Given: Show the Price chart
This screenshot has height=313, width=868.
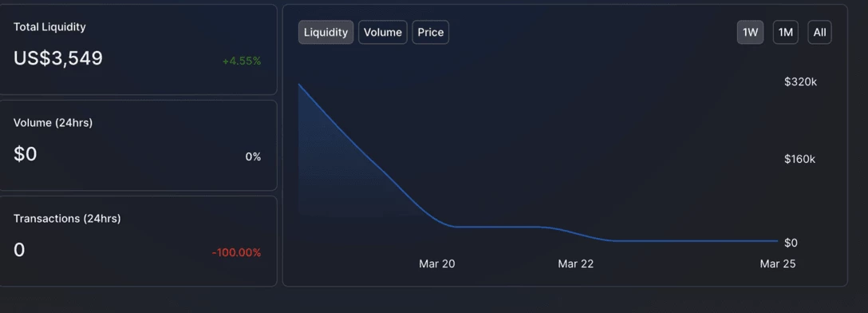Looking at the screenshot, I should [x=431, y=32].
